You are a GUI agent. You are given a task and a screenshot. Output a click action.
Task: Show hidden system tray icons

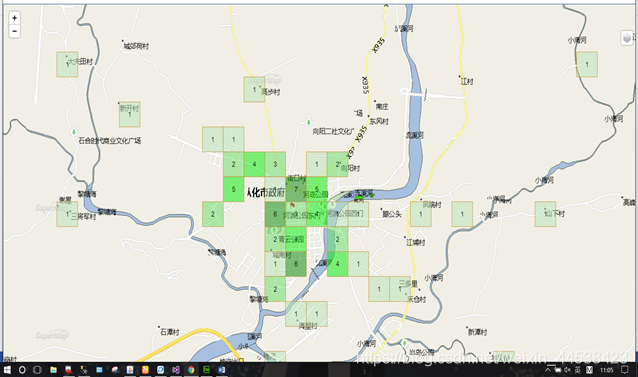tap(548, 370)
